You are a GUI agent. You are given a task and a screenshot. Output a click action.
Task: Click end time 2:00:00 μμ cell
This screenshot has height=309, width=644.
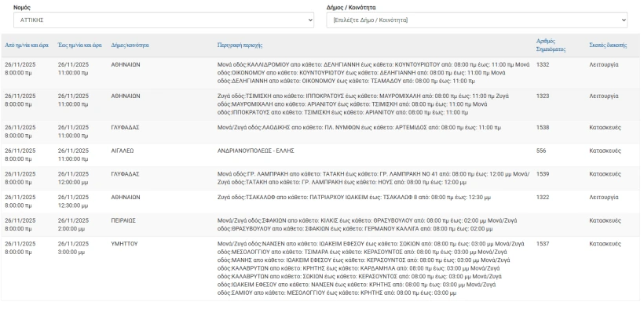click(x=73, y=225)
